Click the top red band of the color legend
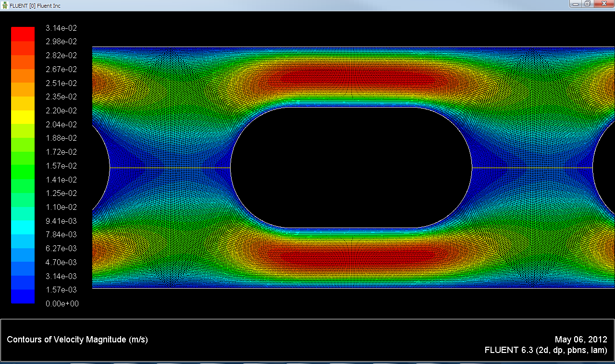Image resolution: width=615 pixels, height=364 pixels. [x=23, y=34]
